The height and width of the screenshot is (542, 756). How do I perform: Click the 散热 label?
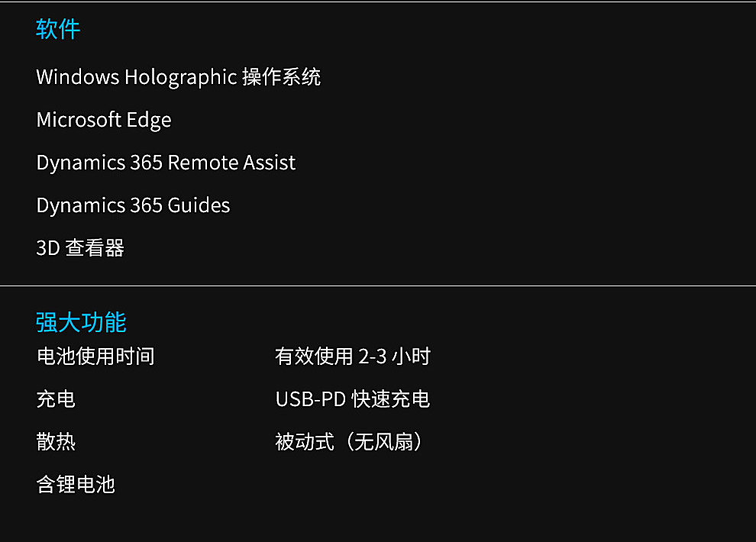pyautogui.click(x=56, y=442)
